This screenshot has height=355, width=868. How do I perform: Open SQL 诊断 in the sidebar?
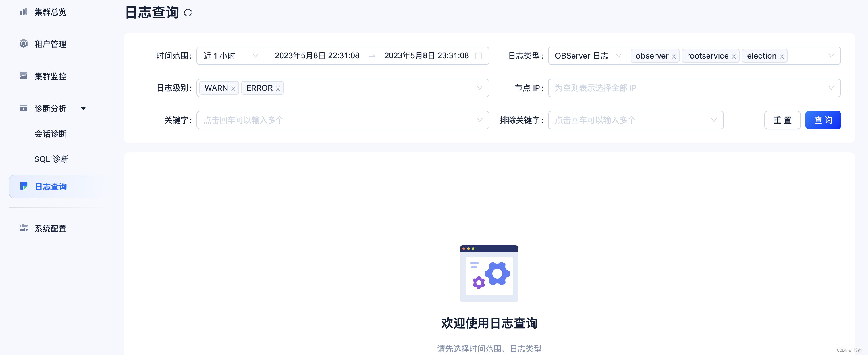point(51,159)
